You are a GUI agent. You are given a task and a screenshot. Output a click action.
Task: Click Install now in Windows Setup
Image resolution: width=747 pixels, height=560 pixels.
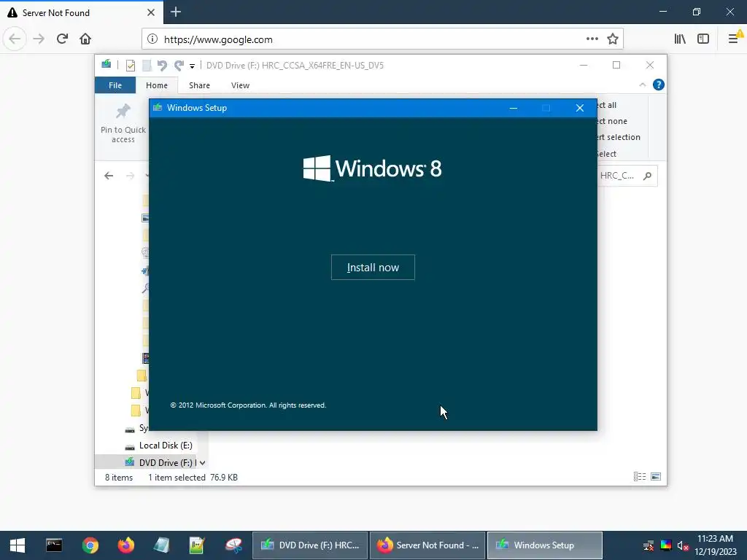coord(373,267)
